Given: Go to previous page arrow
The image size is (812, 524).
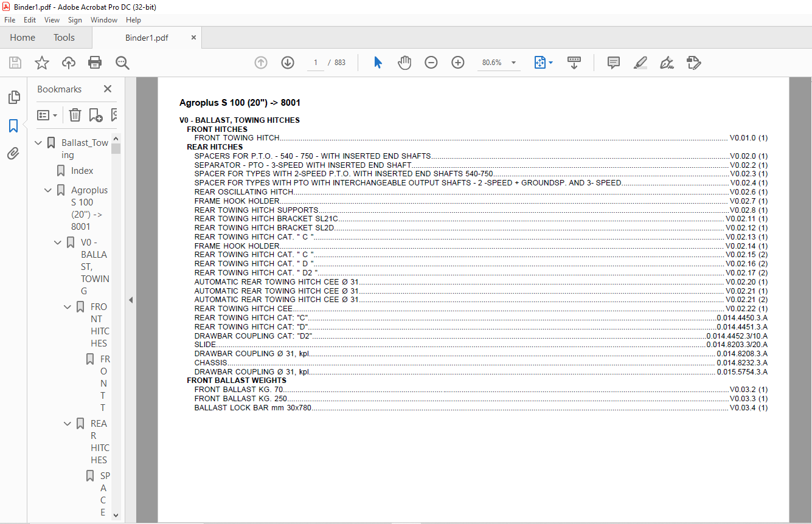Looking at the screenshot, I should click(x=261, y=63).
